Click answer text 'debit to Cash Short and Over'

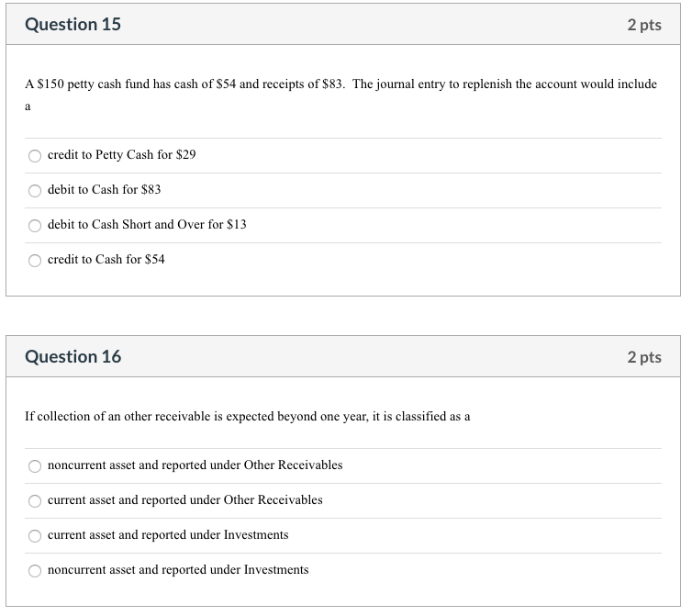[x=147, y=225]
